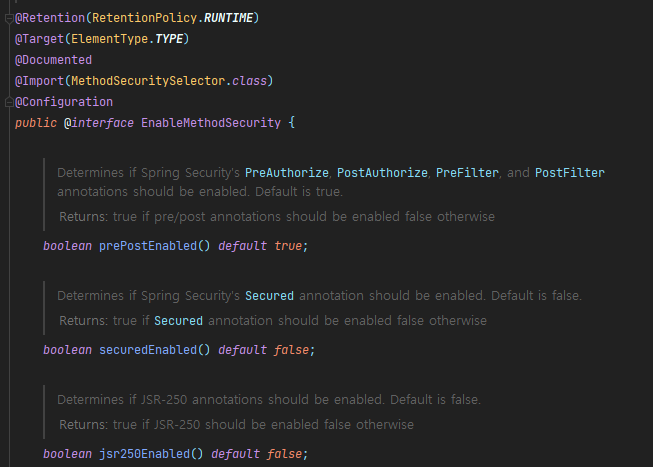This screenshot has height=467, width=653.
Task: Click 'Returns: true if JSR-250 should be enabled' line
Action: coord(237,425)
